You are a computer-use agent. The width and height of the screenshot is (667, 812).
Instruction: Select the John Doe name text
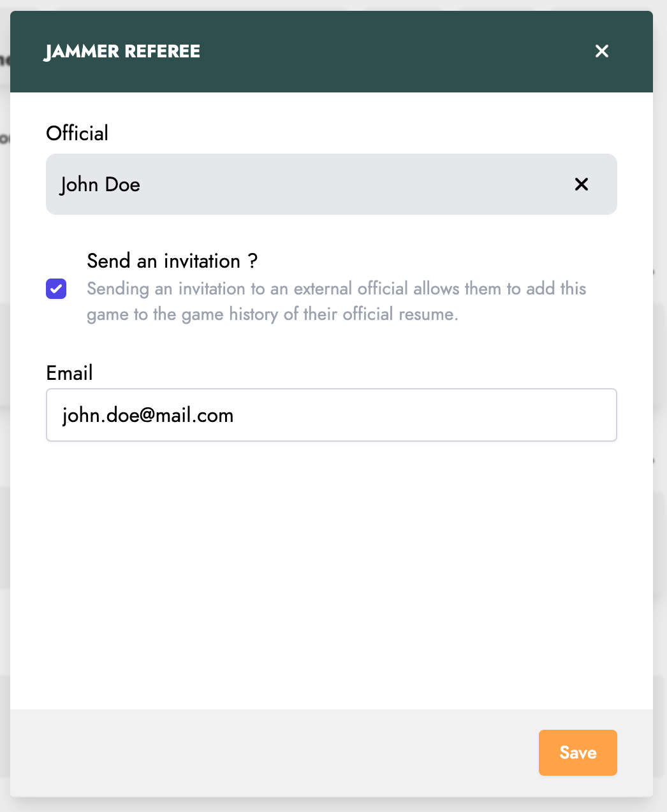[x=100, y=184]
